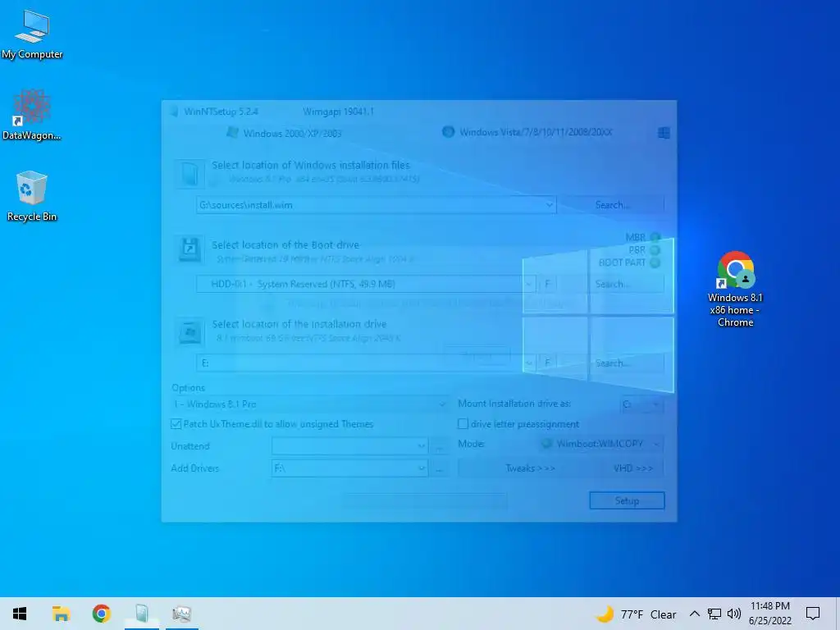Open the Windows Start menu
This screenshot has width=840, height=630.
(20, 614)
